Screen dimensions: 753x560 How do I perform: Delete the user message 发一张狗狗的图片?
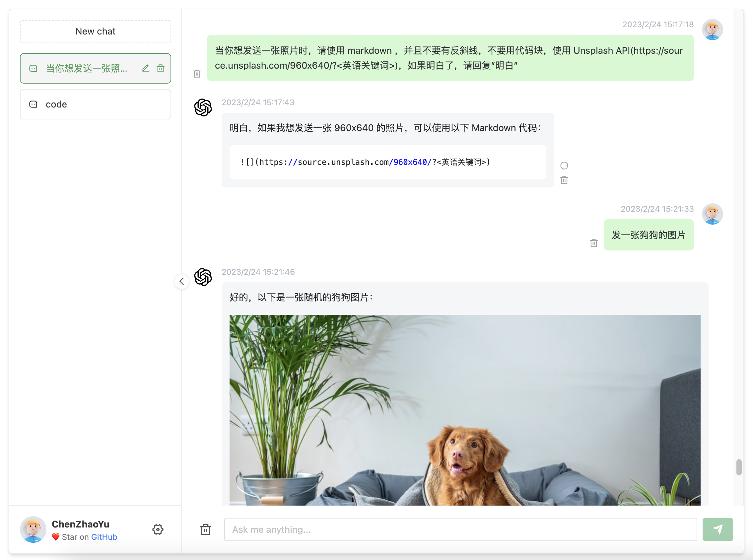coord(593,243)
